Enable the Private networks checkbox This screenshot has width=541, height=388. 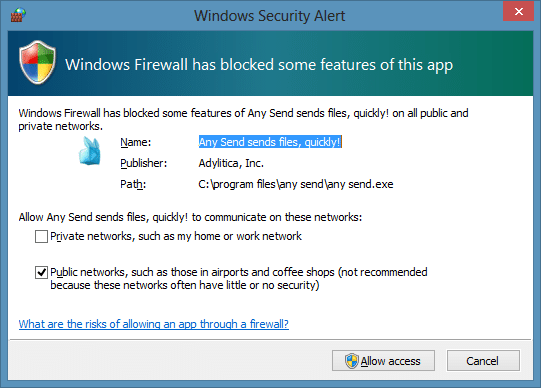(x=41, y=237)
